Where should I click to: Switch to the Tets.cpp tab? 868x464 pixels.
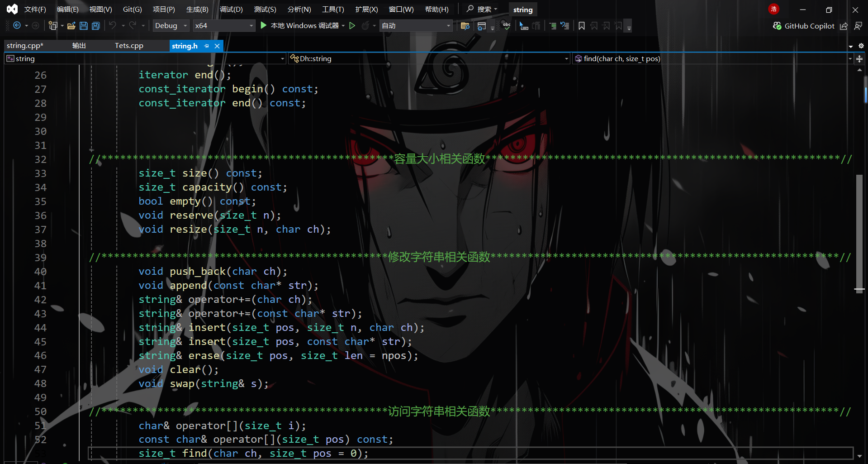[x=129, y=46]
